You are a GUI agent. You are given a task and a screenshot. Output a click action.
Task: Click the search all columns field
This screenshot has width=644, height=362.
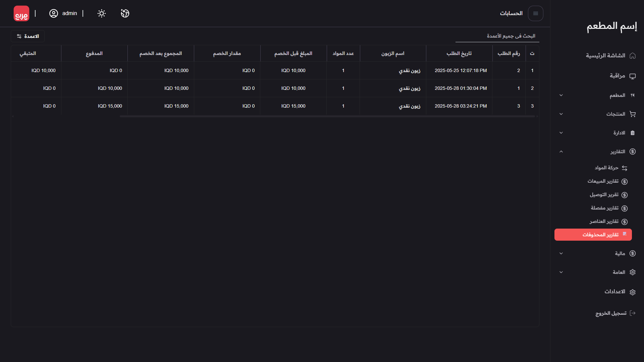point(497,36)
